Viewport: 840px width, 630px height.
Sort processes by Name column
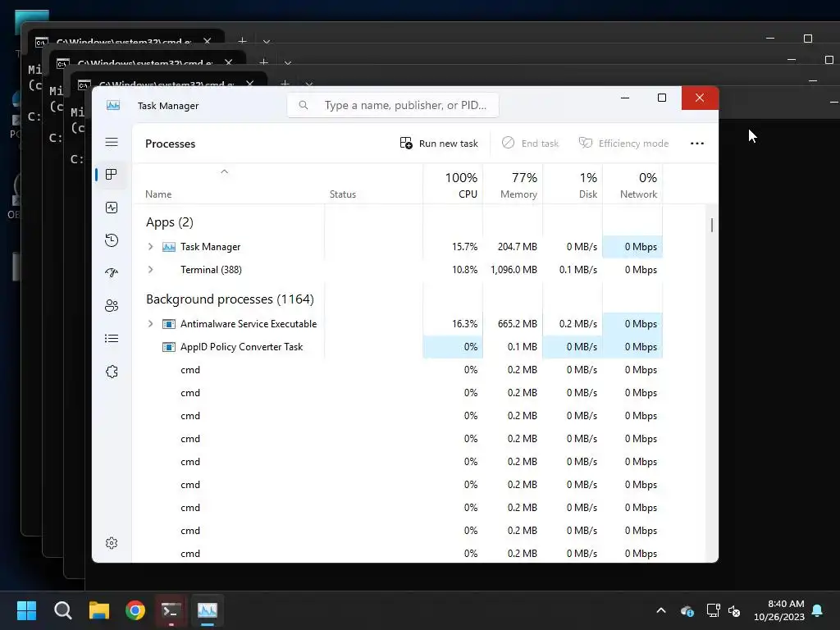click(x=158, y=194)
